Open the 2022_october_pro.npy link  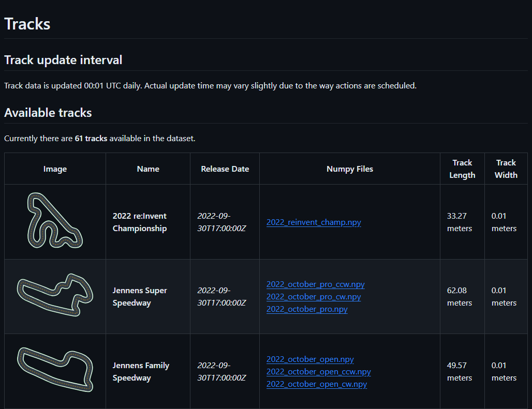[307, 309]
